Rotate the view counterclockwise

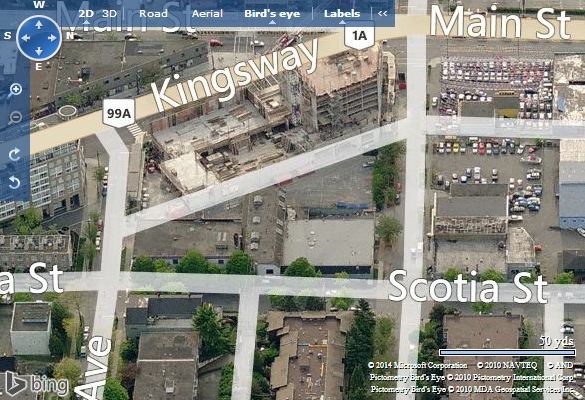(x=15, y=182)
